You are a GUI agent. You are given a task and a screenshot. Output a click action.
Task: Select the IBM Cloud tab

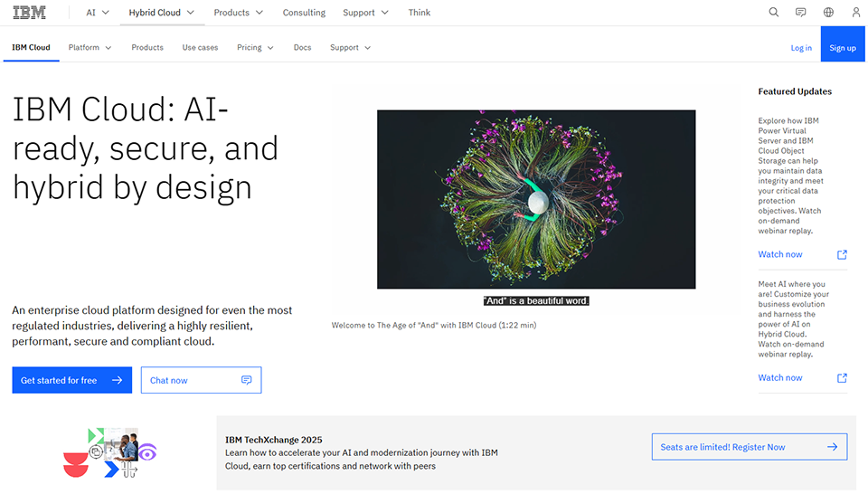(x=31, y=48)
